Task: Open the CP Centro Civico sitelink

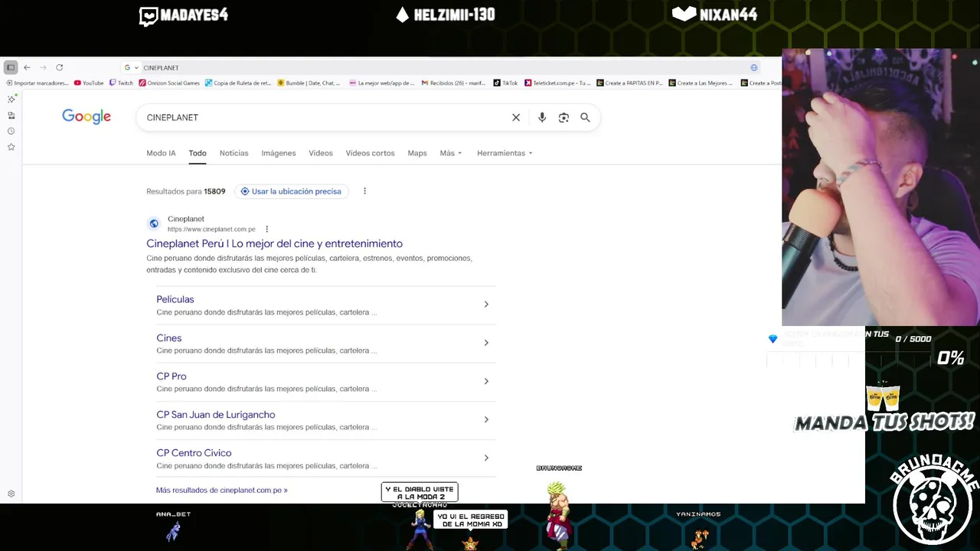Action: (x=194, y=452)
